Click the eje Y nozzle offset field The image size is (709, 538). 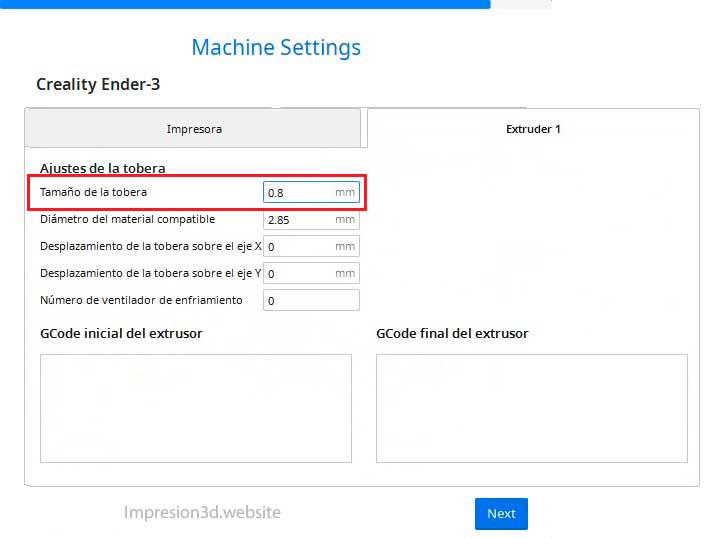tap(311, 273)
